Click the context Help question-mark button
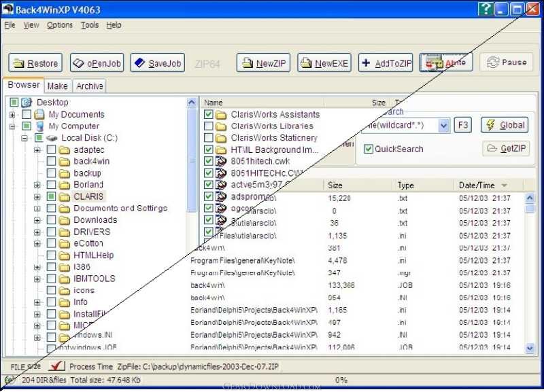Screen dimensions: 544x392 coord(486,9)
